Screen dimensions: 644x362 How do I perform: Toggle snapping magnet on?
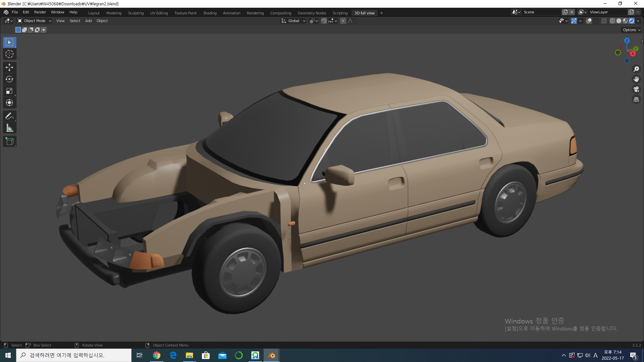click(x=324, y=21)
